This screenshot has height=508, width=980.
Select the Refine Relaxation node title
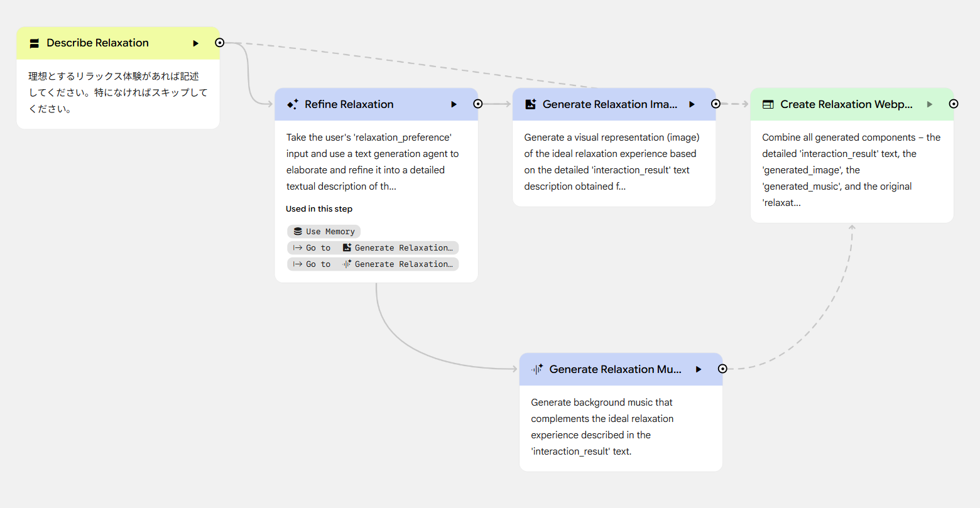click(349, 104)
